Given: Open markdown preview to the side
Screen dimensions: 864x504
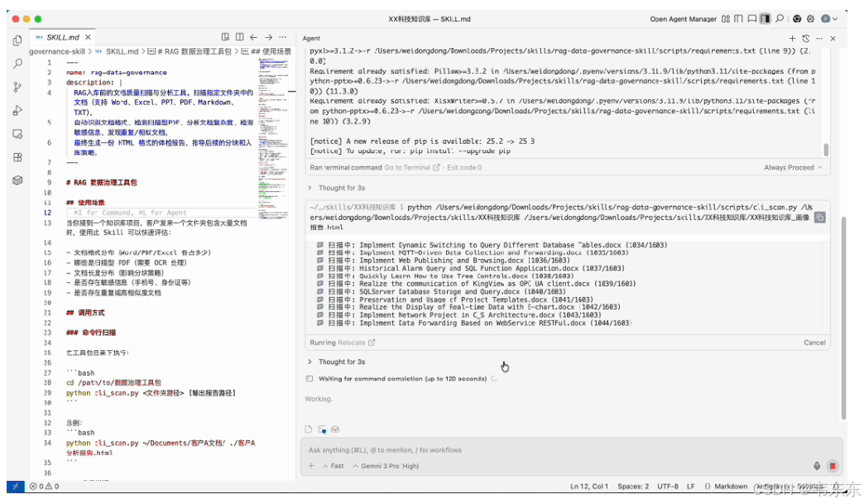Looking at the screenshot, I should 225,37.
